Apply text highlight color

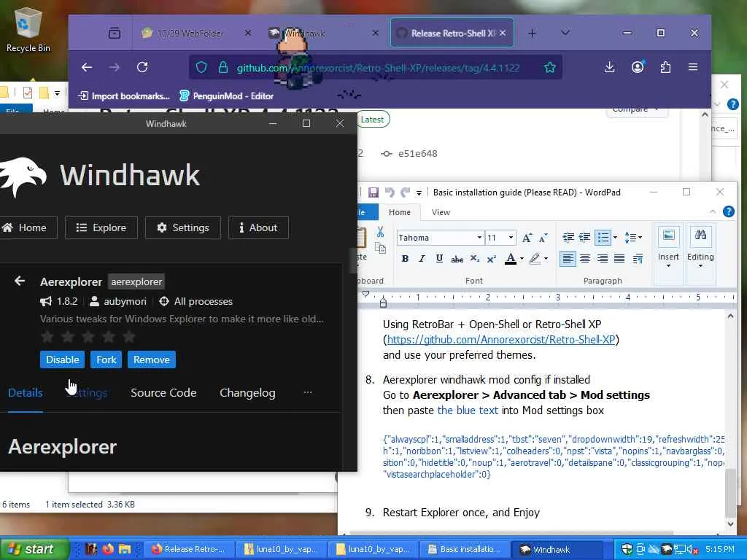tap(535, 259)
